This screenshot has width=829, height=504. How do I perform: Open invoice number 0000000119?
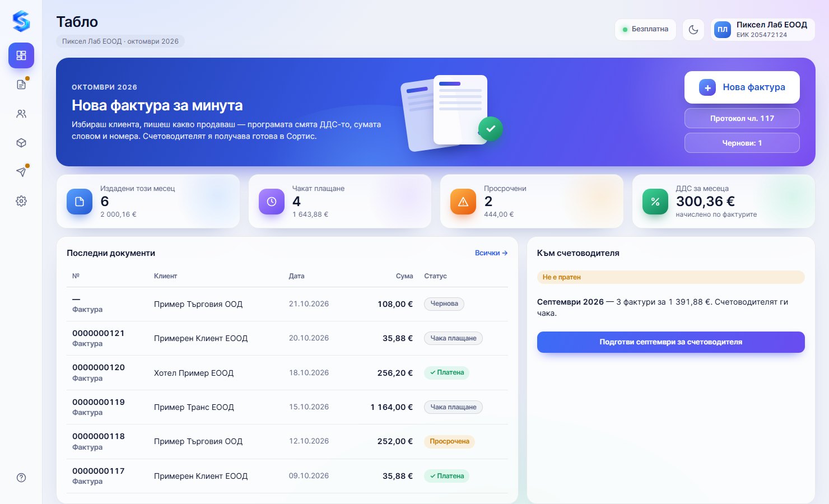99,402
